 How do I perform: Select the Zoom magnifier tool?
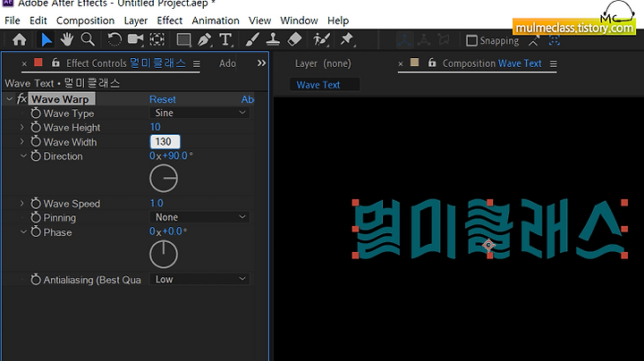tap(88, 40)
